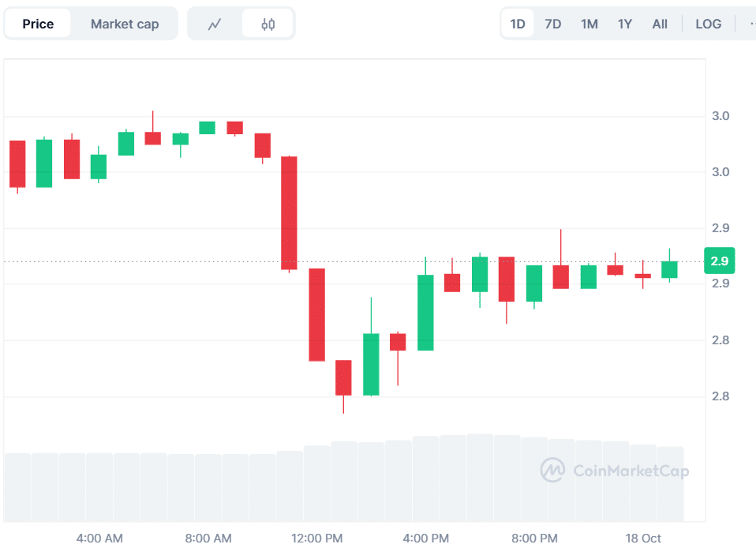Toggle the LOG scale
The image size is (756, 548).
[708, 24]
